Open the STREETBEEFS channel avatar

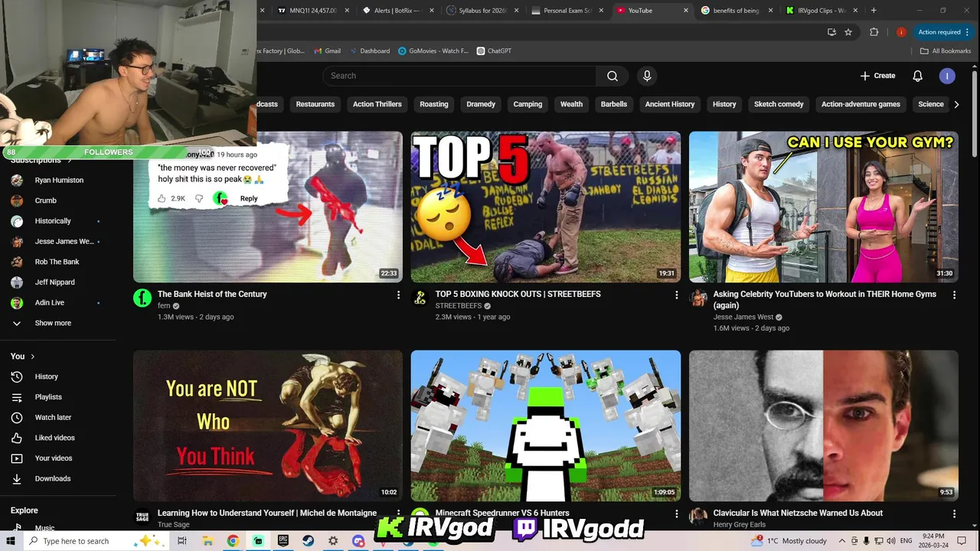(x=420, y=298)
